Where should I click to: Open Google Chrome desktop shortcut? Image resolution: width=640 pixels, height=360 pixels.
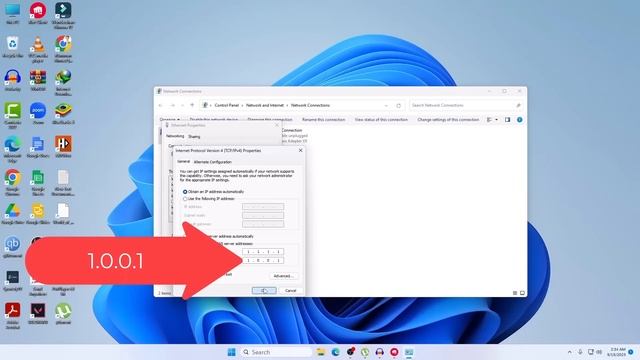point(13,183)
